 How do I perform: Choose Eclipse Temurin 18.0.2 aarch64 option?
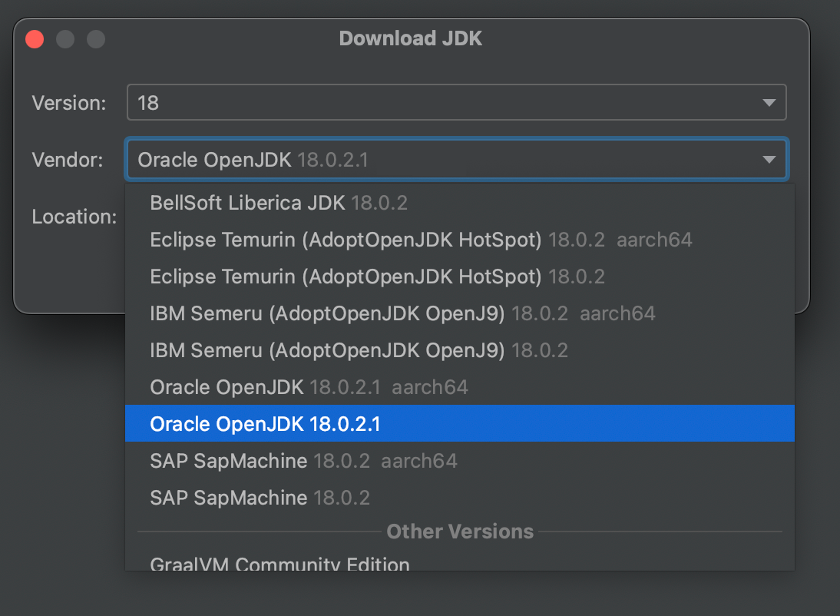click(460, 240)
